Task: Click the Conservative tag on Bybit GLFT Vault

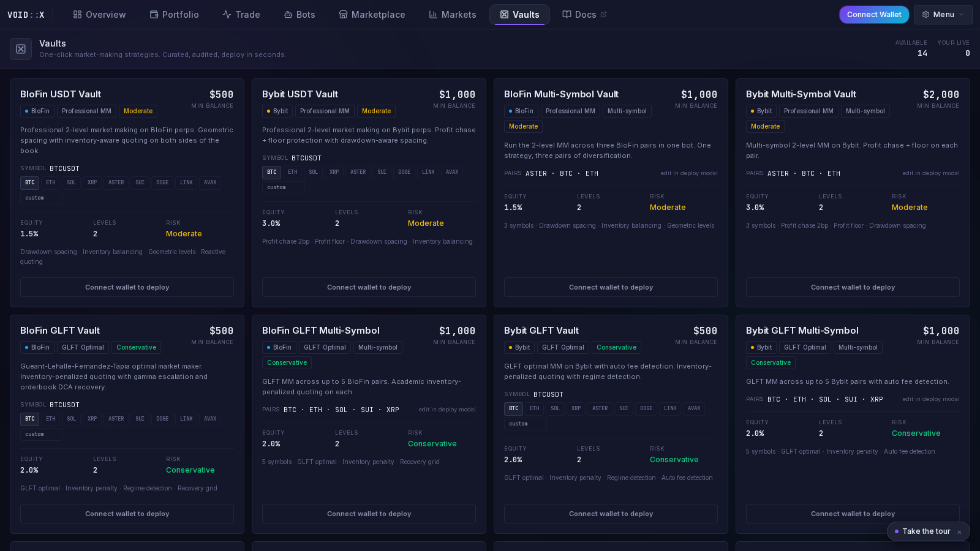Action: click(x=616, y=347)
